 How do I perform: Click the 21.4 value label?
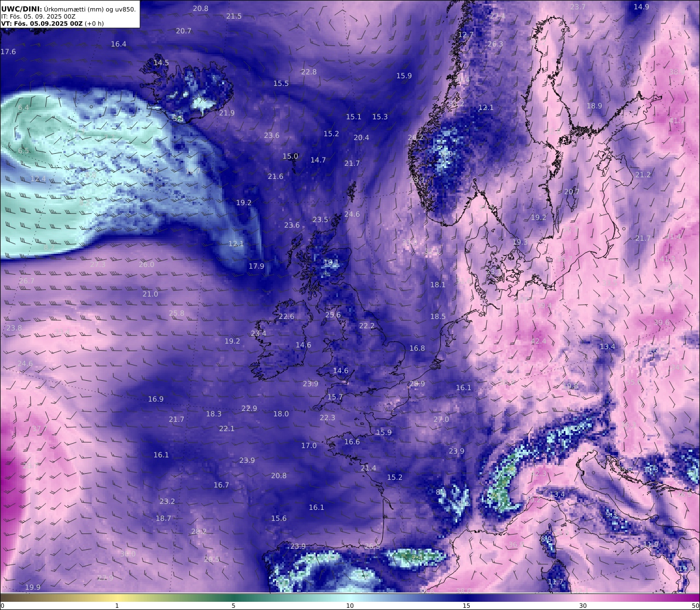(x=369, y=468)
